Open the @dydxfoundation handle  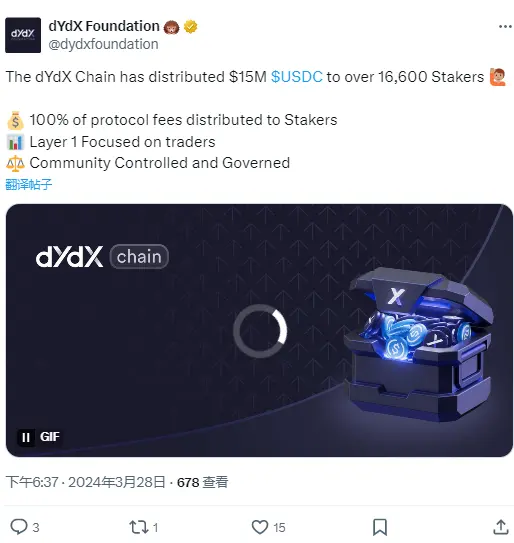103,44
